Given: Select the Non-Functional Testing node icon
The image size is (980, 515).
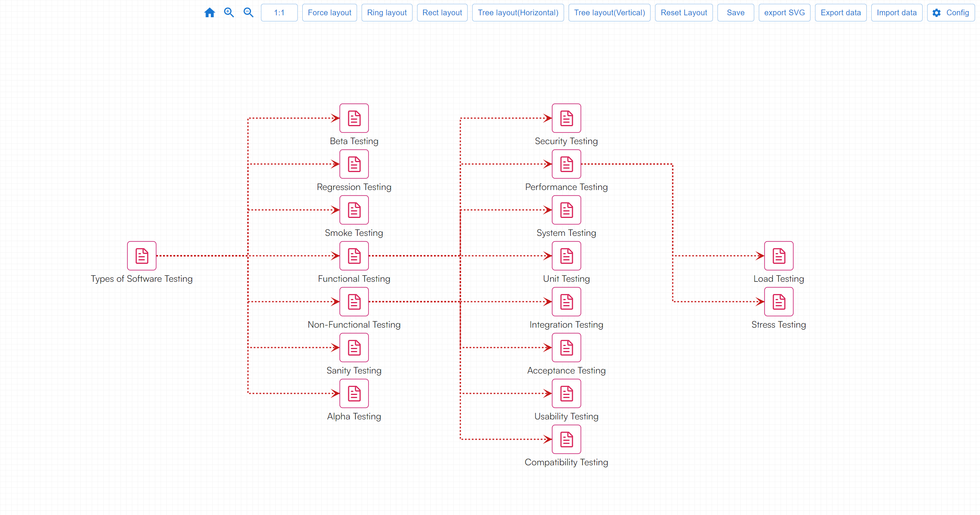Looking at the screenshot, I should (354, 302).
